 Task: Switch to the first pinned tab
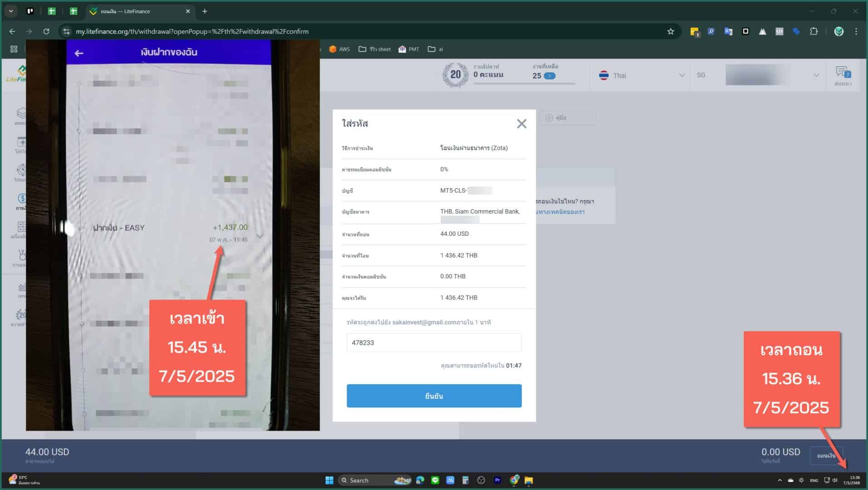click(x=30, y=11)
